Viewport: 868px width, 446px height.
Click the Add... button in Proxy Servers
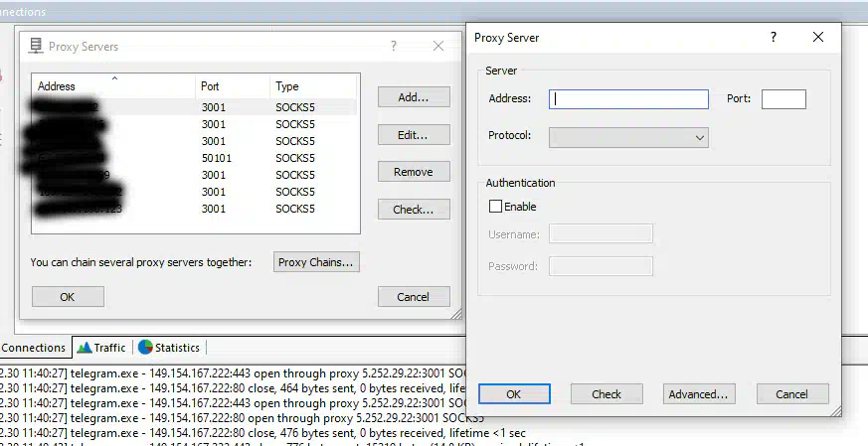tap(414, 97)
